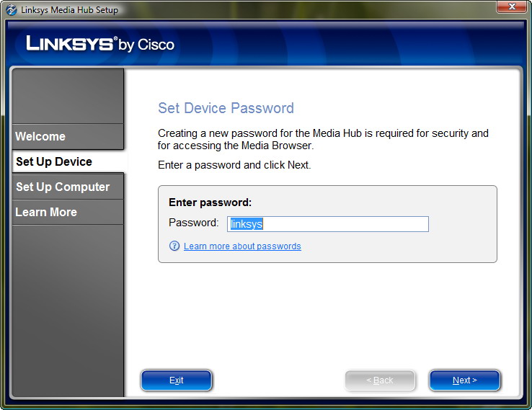This screenshot has height=410, width=532.
Task: Go to the Welcome step
Action: click(x=40, y=136)
